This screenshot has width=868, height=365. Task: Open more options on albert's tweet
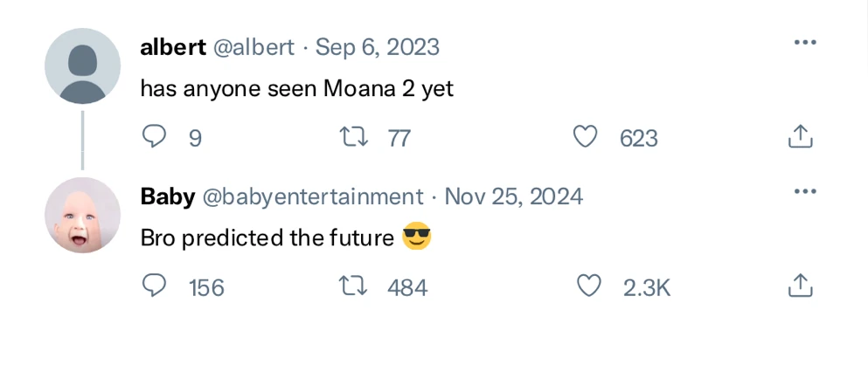pos(804,43)
